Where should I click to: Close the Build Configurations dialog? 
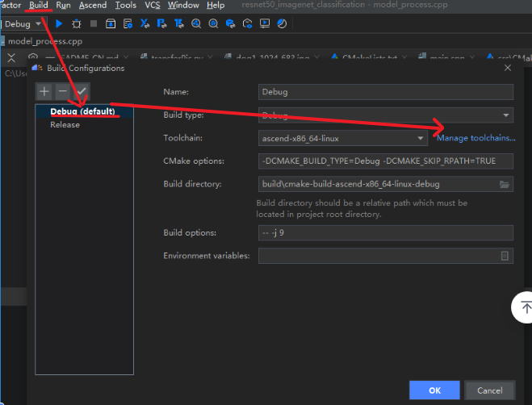pos(508,68)
